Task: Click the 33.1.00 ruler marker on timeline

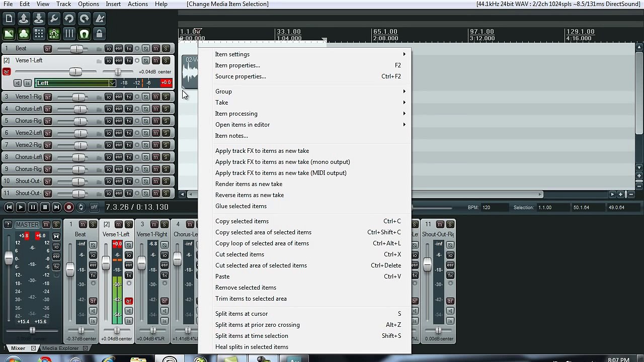Action: point(289,32)
